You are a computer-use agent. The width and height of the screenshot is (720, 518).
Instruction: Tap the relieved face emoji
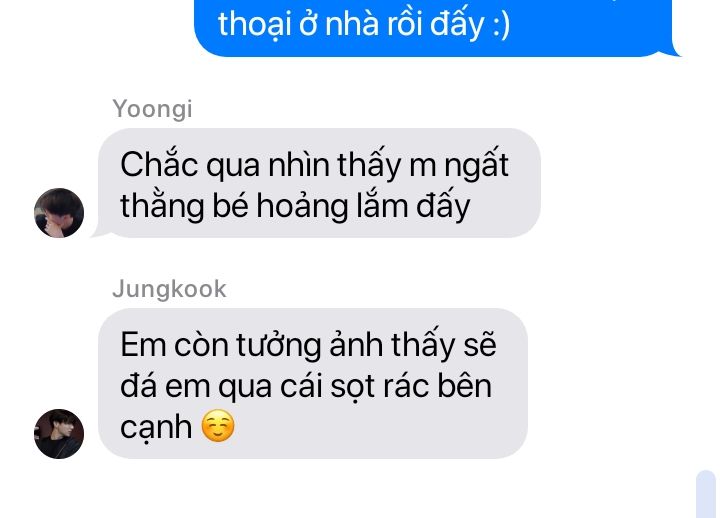(218, 426)
